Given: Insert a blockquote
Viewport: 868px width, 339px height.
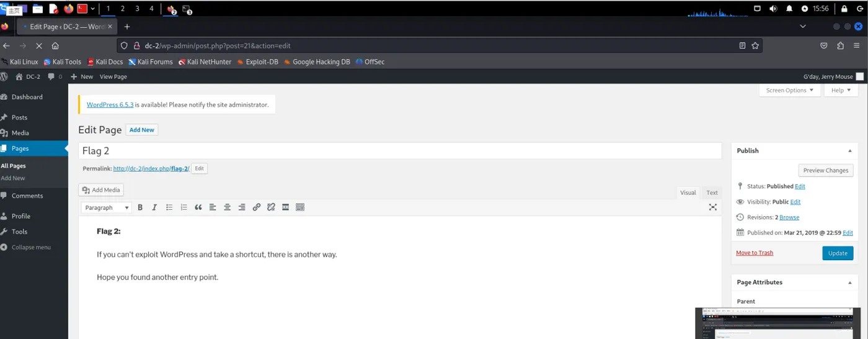Looking at the screenshot, I should pyautogui.click(x=198, y=207).
